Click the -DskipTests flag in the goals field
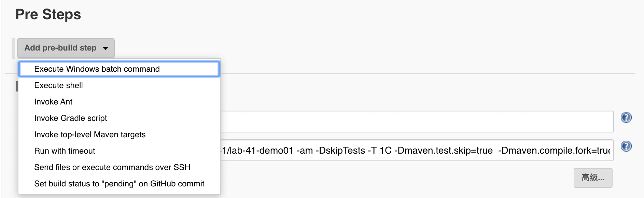 point(340,151)
